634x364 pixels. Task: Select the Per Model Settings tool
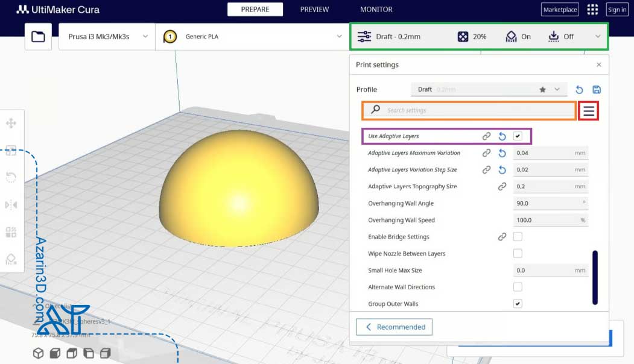[11, 232]
